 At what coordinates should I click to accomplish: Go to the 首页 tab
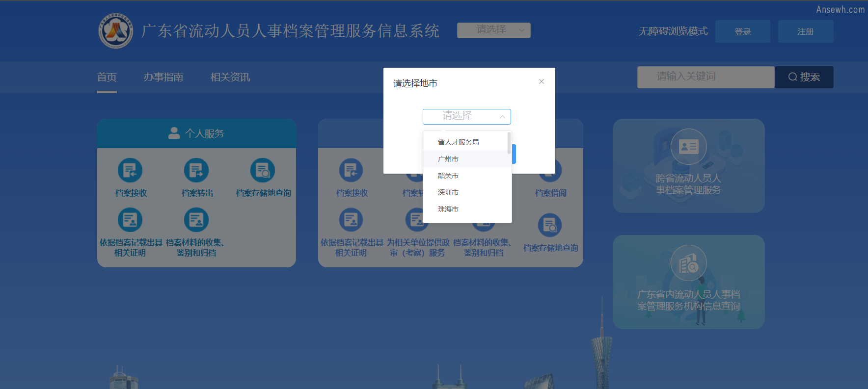pyautogui.click(x=107, y=77)
